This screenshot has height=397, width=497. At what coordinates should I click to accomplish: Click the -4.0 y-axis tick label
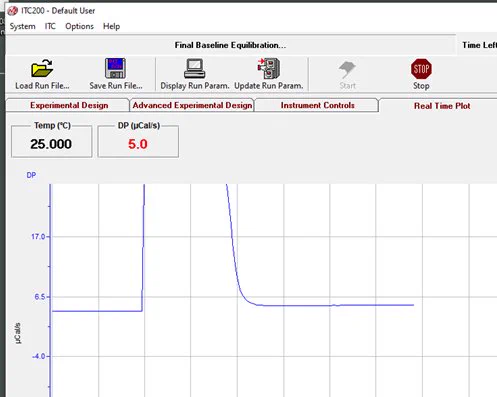click(x=38, y=356)
